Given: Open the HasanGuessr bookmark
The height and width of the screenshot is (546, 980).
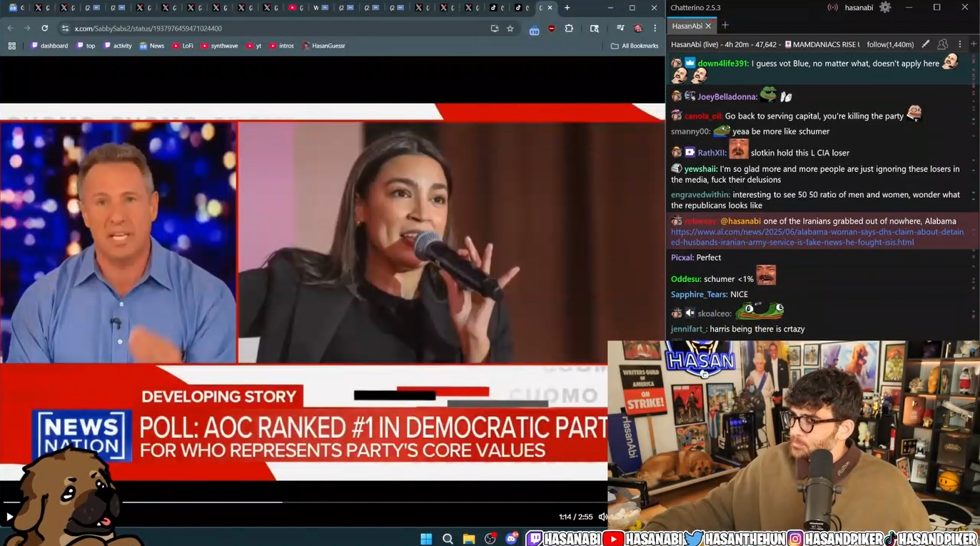Looking at the screenshot, I should click(324, 46).
